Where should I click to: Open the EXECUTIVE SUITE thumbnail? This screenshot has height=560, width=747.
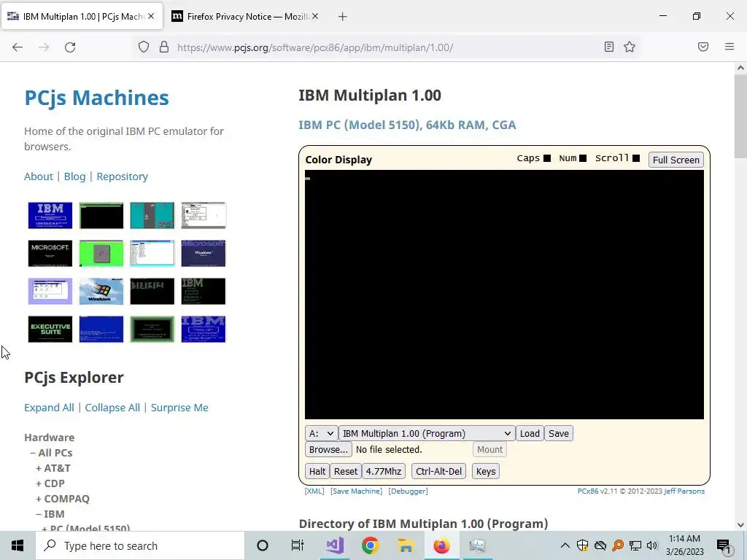coord(50,329)
